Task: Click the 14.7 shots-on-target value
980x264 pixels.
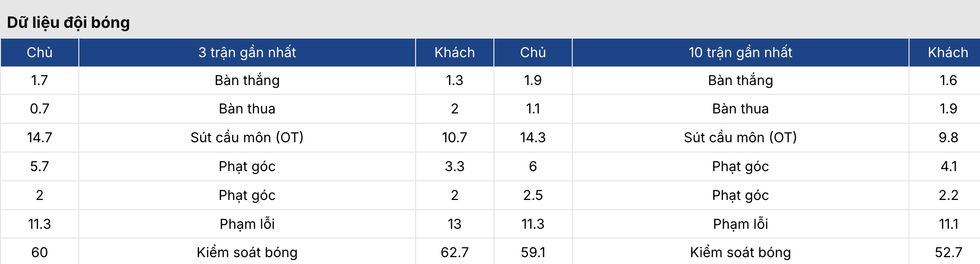Action: pyautogui.click(x=40, y=137)
